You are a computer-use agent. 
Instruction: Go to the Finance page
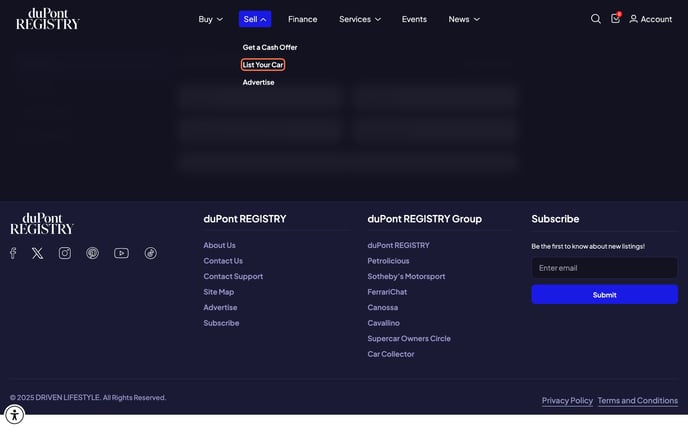pyautogui.click(x=302, y=19)
